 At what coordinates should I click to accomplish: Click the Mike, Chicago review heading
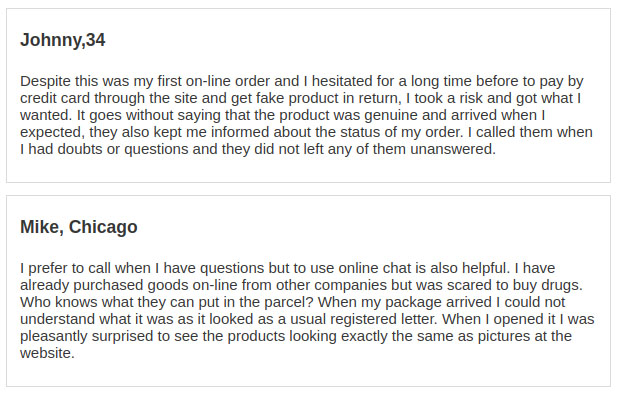coord(79,227)
